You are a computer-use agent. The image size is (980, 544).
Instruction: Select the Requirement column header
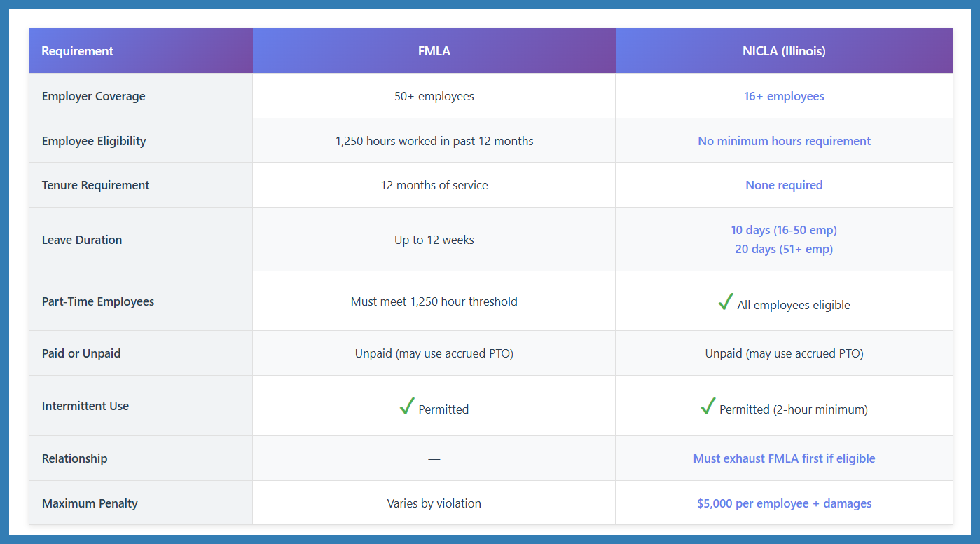[78, 51]
